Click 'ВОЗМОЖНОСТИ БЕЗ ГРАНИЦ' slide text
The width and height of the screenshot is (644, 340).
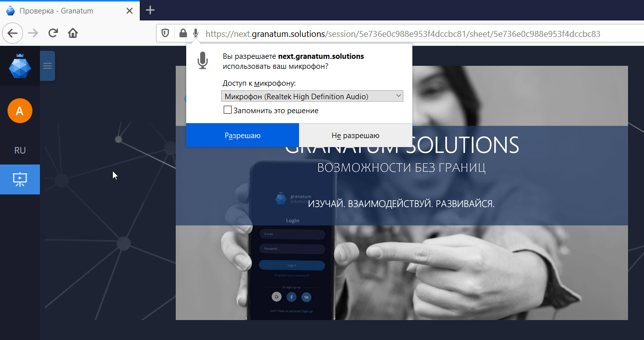(401, 168)
